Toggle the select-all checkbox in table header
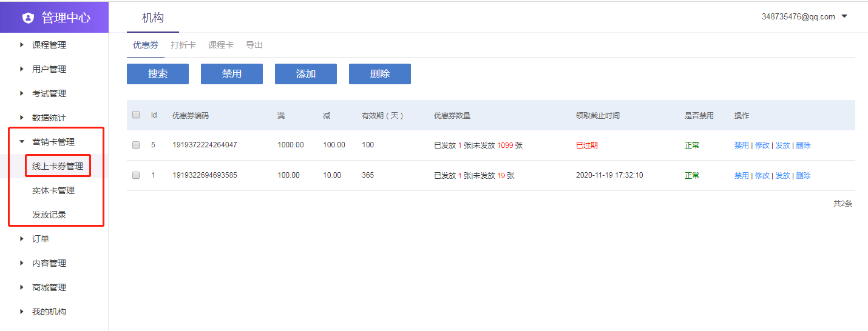Image resolution: width=868 pixels, height=331 pixels. click(x=136, y=115)
